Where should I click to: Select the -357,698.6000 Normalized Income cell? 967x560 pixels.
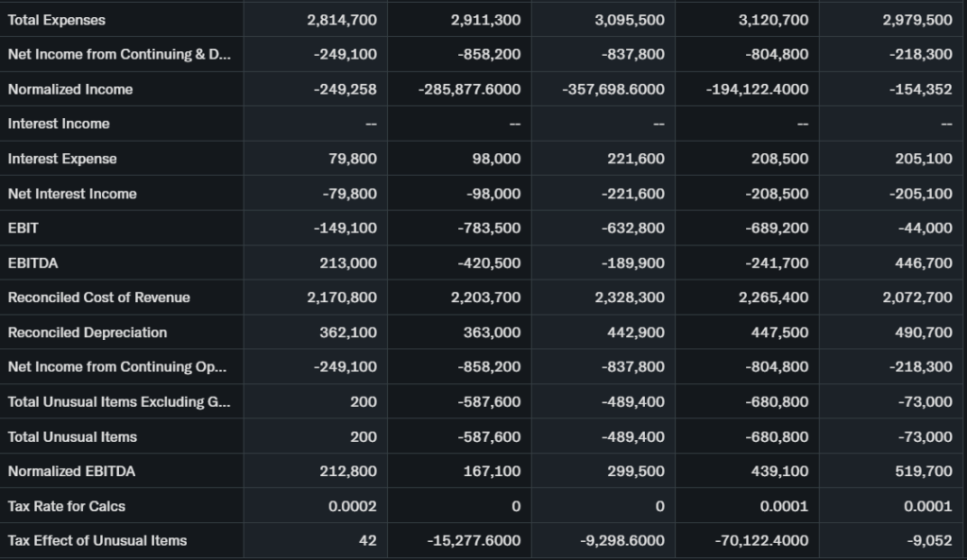613,89
